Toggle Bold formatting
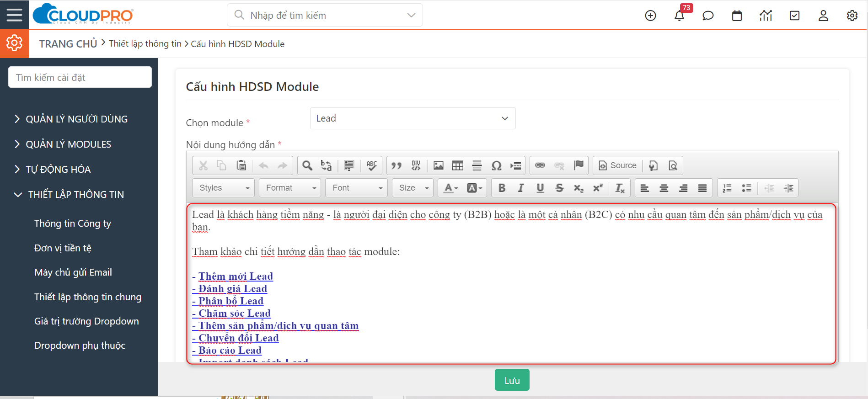The image size is (868, 399). coord(502,188)
